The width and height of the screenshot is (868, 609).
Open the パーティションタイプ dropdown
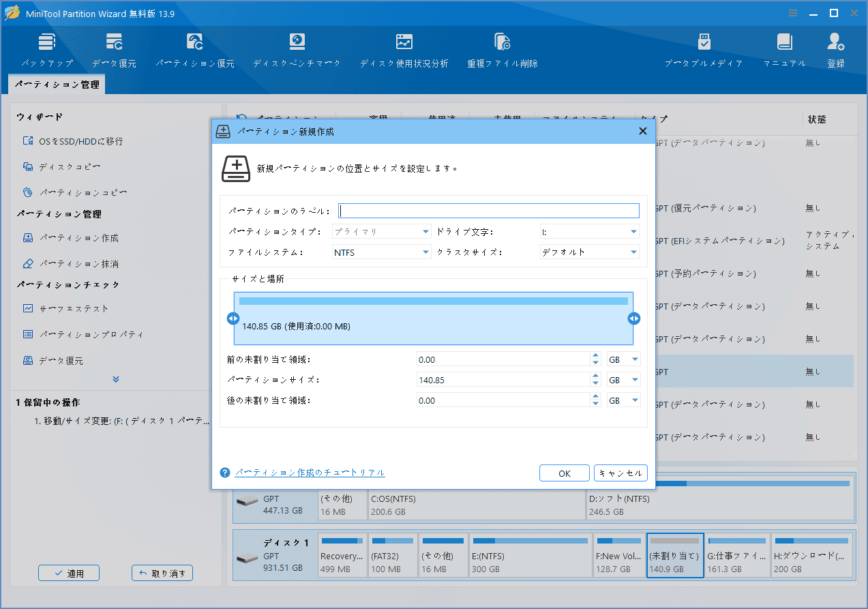click(x=382, y=232)
